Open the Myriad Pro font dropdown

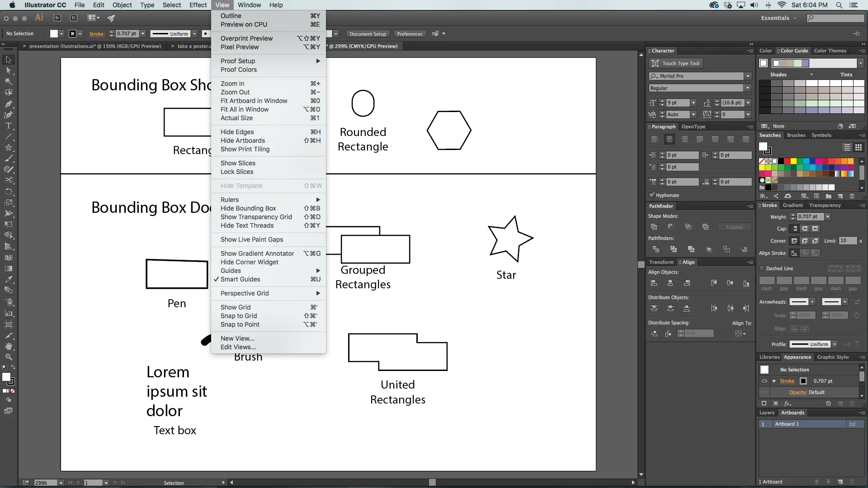(x=748, y=76)
